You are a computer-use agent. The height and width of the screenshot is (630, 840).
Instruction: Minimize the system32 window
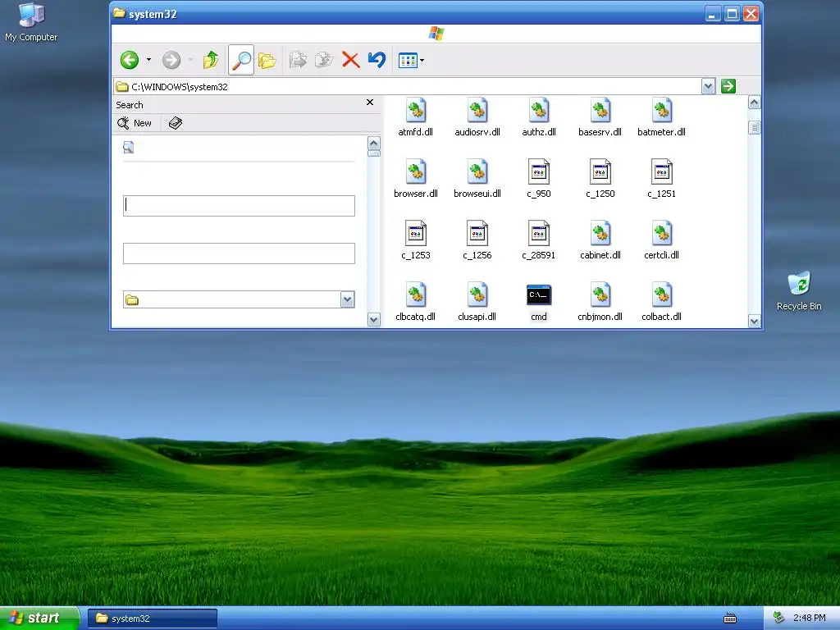(x=713, y=14)
